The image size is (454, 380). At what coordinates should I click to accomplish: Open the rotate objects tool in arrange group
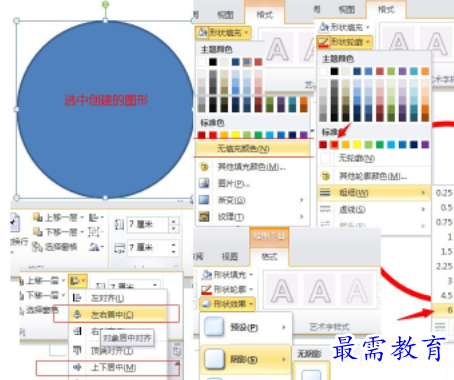[x=96, y=247]
